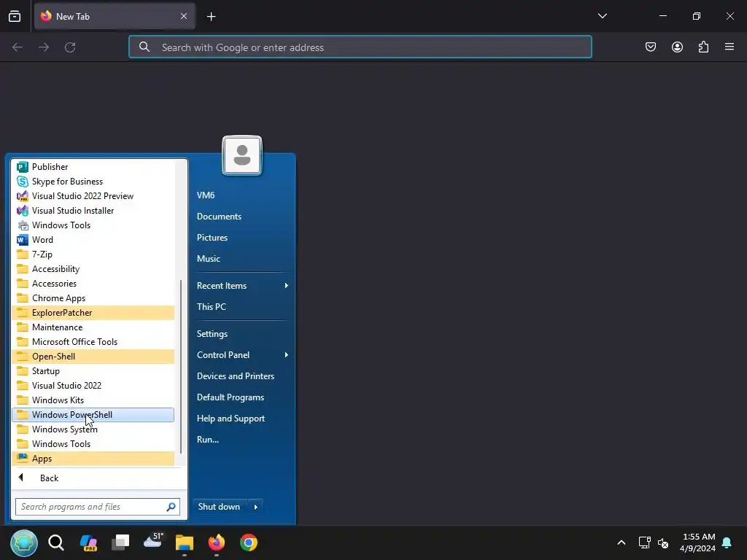Launch Visual Studio Installer
The height and width of the screenshot is (560, 747).
pos(93,211)
